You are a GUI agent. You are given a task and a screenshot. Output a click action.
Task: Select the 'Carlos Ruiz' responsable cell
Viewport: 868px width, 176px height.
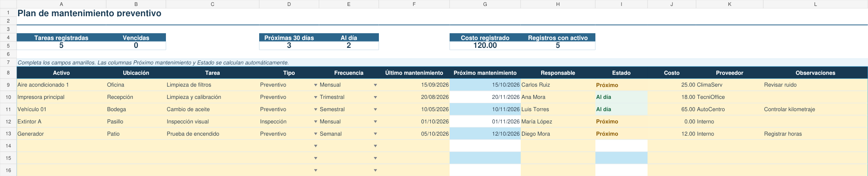(x=558, y=85)
